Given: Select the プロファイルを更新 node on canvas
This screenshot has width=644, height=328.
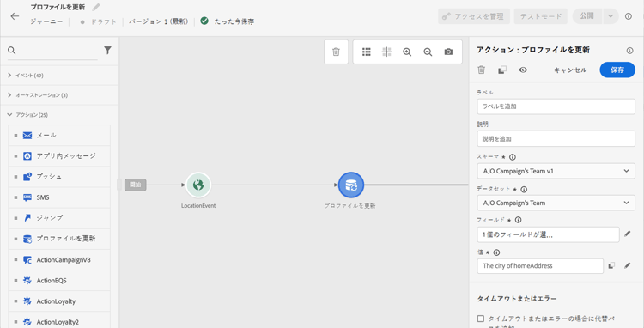Looking at the screenshot, I should coord(351,185).
